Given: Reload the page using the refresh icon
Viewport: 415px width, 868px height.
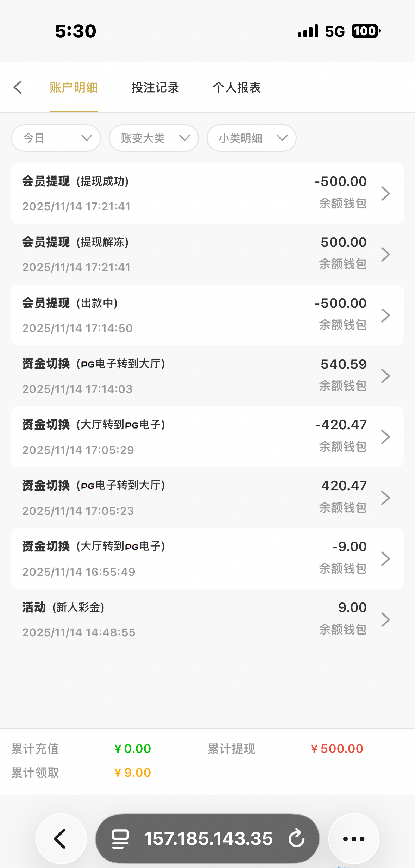Looking at the screenshot, I should pos(296,838).
